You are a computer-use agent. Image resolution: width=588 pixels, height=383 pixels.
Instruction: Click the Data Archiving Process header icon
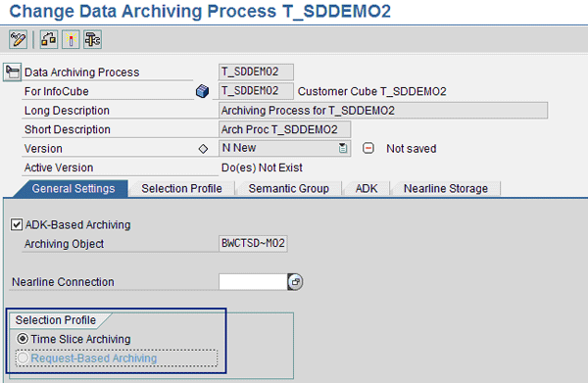(x=13, y=72)
